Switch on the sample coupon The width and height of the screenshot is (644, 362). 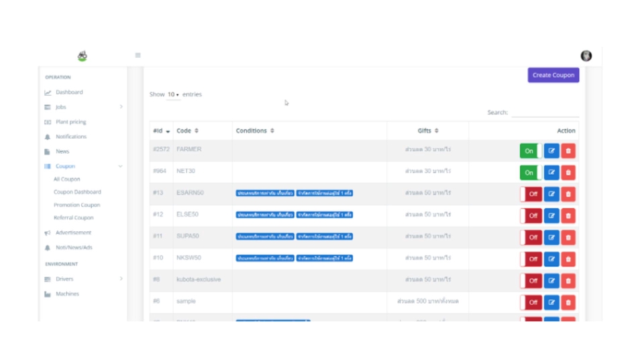coord(531,302)
